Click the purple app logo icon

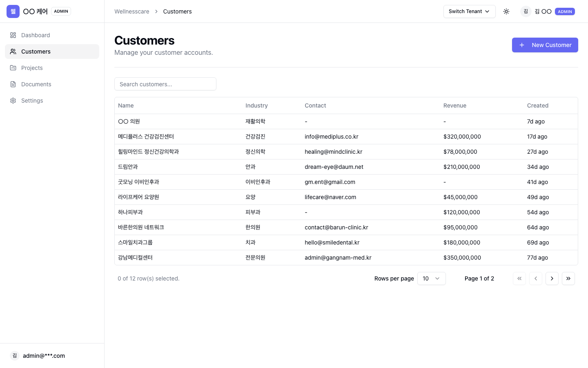click(x=13, y=11)
